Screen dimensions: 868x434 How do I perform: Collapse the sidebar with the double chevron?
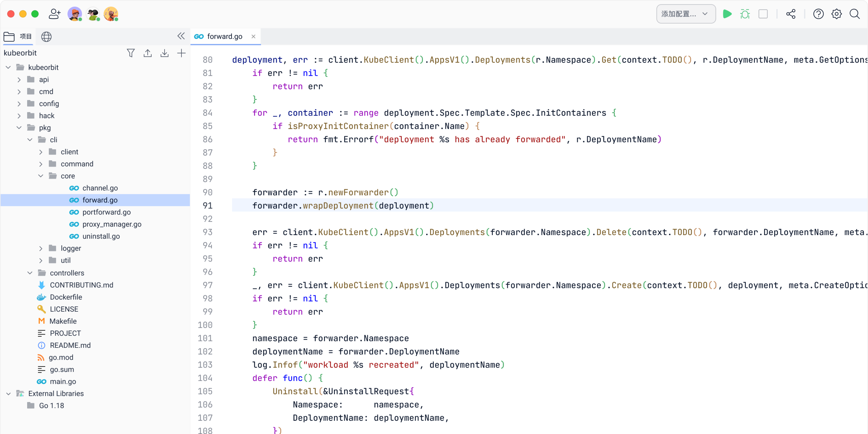coord(181,36)
